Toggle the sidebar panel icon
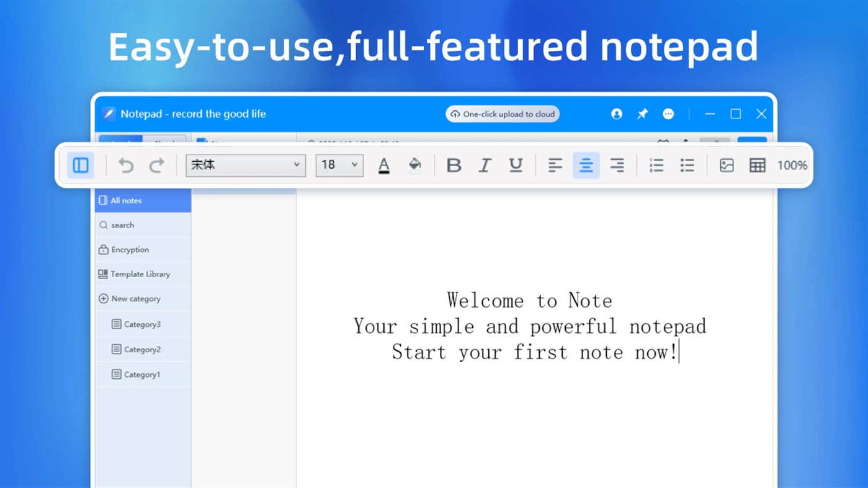 point(80,165)
